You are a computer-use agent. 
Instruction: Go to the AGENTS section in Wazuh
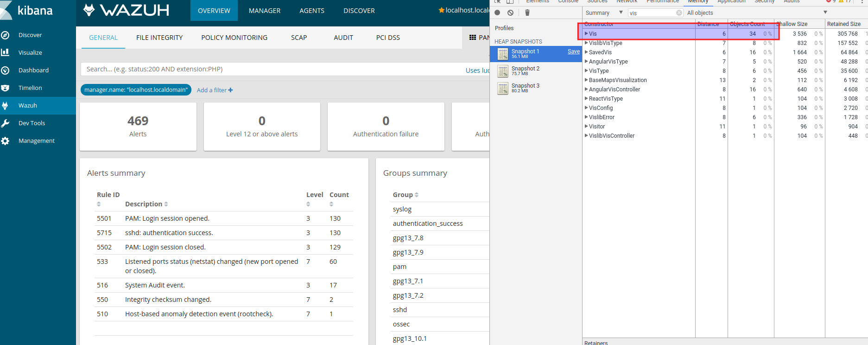tap(312, 10)
